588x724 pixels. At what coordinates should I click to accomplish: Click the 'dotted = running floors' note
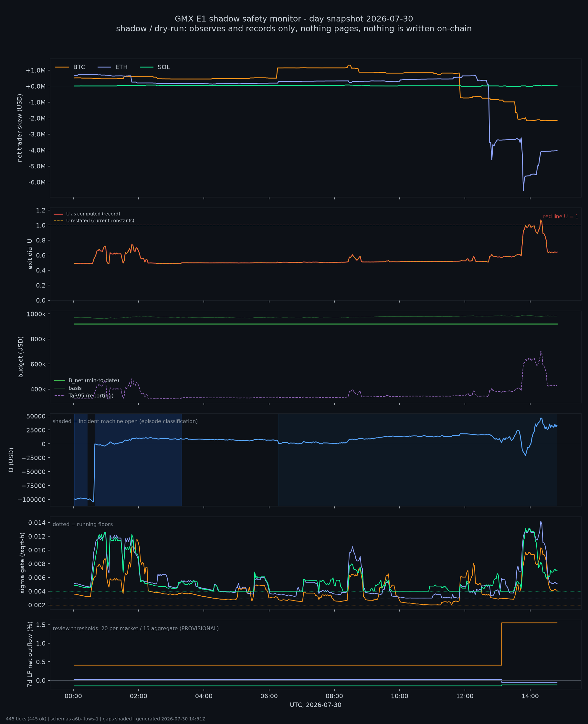point(83,524)
